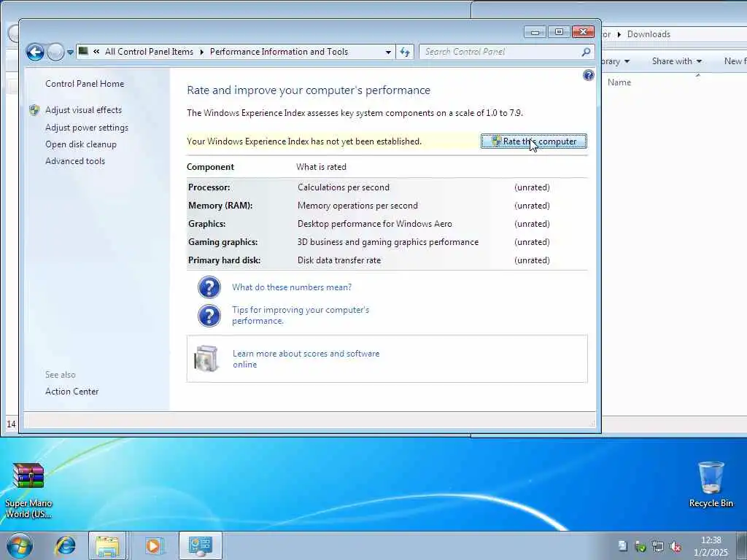Open the taskbar clock showing 12:38
This screenshot has width=747, height=560.
[x=711, y=546]
